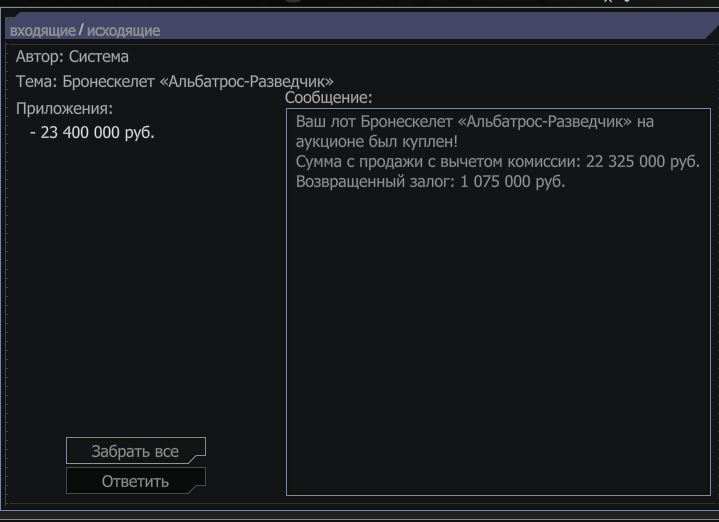The height and width of the screenshot is (522, 719).
Task: Click the 'Ваш лот Бронескелет' message line
Action: point(475,122)
